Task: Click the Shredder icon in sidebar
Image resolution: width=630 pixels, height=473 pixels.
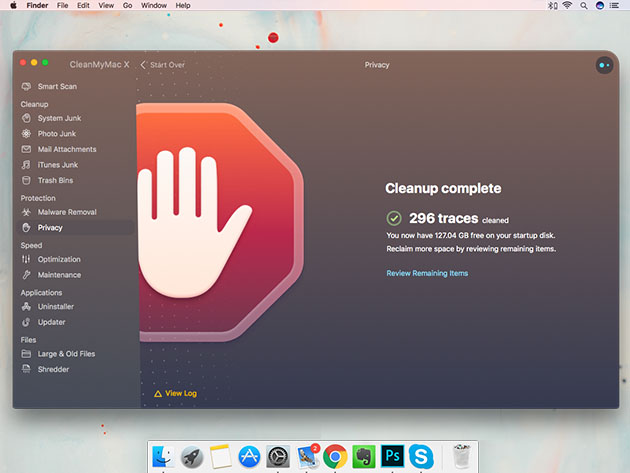Action: 26,369
